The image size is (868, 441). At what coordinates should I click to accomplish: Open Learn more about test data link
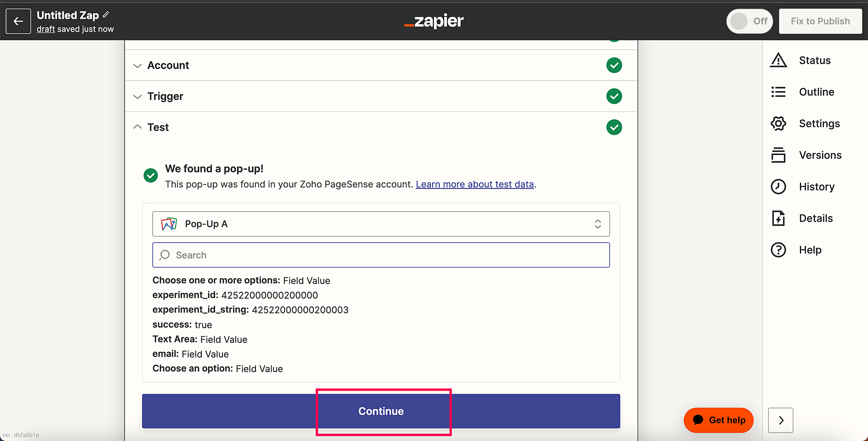pyautogui.click(x=474, y=184)
